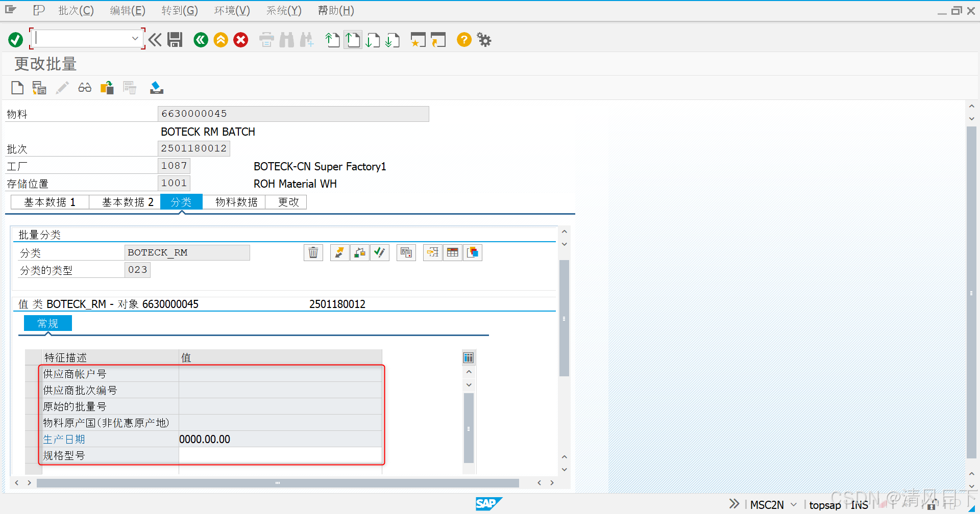Viewport: 980px width, 514px height.
Task: Click the characteristics table vertical scrollbar
Action: 469,427
